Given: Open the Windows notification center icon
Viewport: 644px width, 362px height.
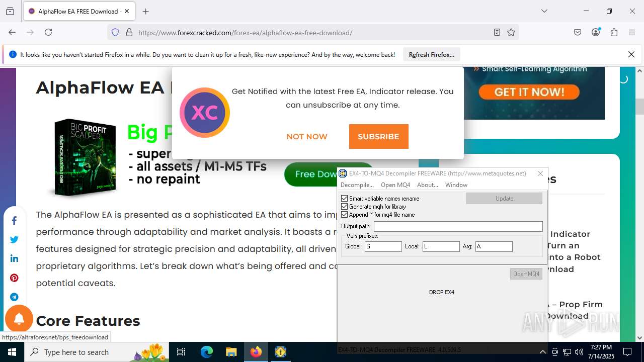Looking at the screenshot, I should click(627, 352).
